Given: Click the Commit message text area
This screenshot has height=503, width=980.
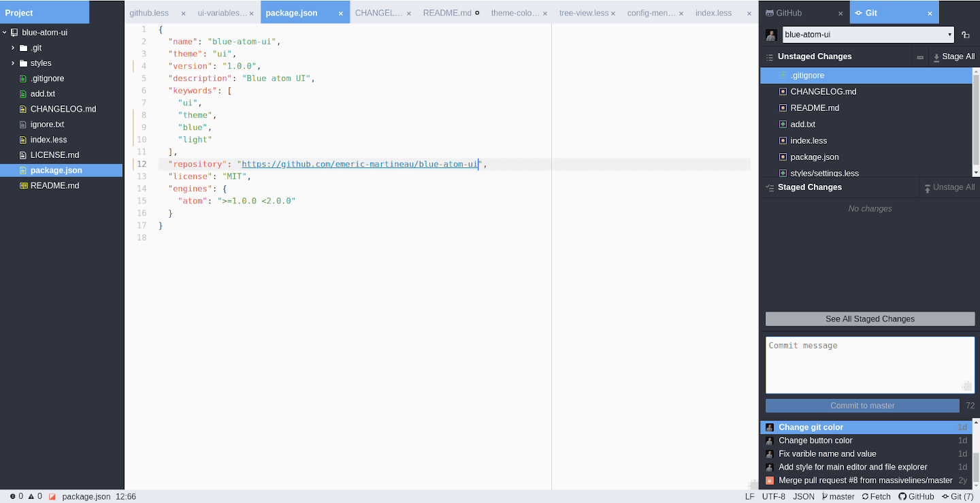Looking at the screenshot, I should point(869,364).
